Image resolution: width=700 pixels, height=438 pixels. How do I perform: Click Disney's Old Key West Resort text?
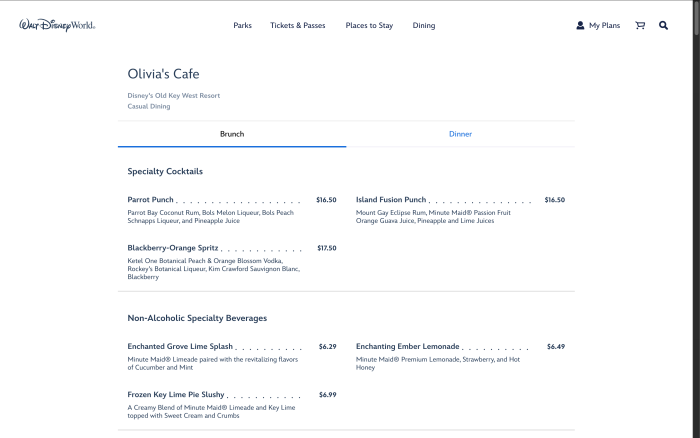(x=174, y=96)
